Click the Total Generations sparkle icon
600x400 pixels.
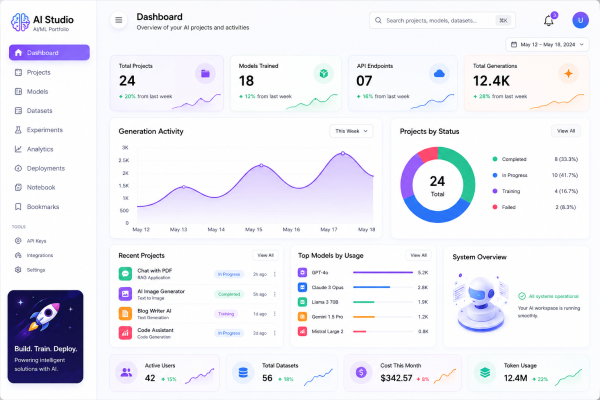click(x=568, y=73)
